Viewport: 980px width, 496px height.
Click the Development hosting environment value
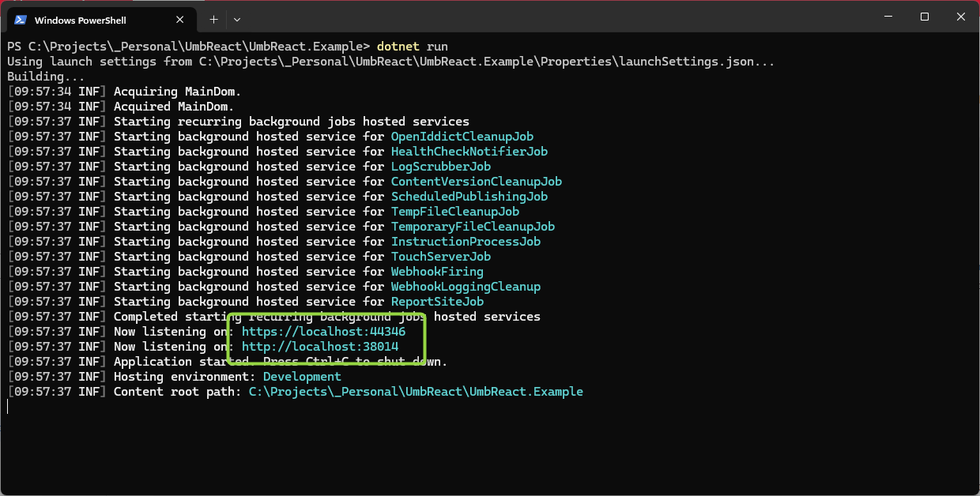click(x=302, y=377)
